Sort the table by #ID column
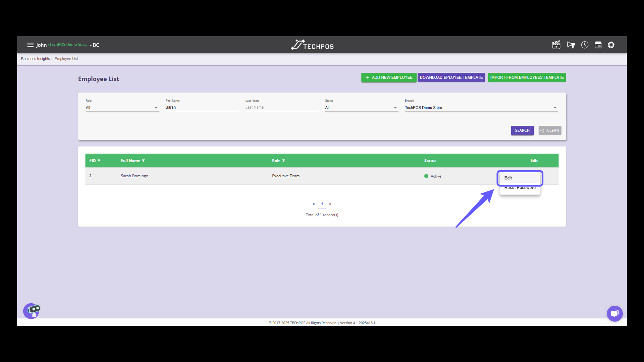 tap(95, 161)
